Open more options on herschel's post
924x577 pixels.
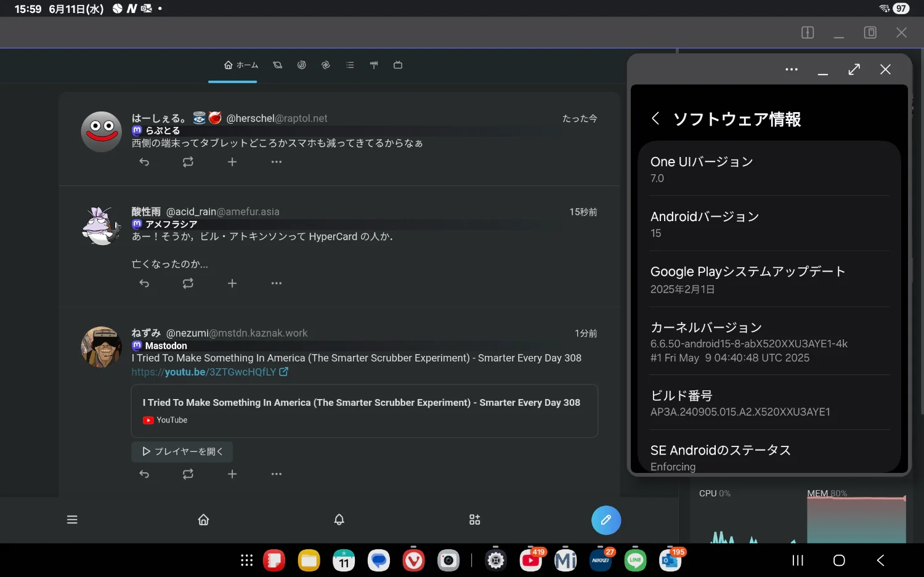click(277, 162)
